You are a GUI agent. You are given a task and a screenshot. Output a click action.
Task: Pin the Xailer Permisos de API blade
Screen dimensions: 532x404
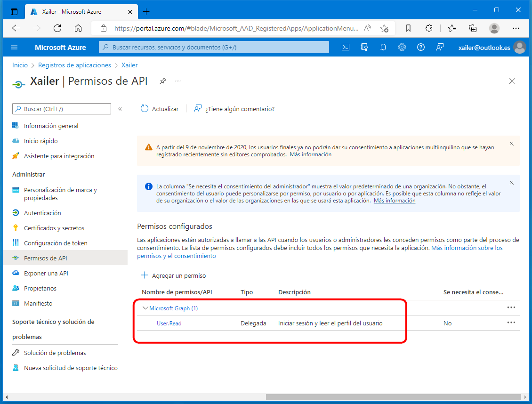[163, 81]
